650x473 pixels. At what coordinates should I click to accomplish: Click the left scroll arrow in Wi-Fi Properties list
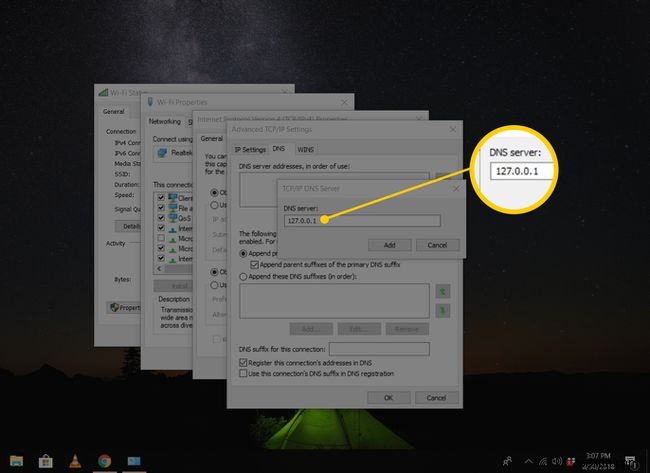[158, 269]
